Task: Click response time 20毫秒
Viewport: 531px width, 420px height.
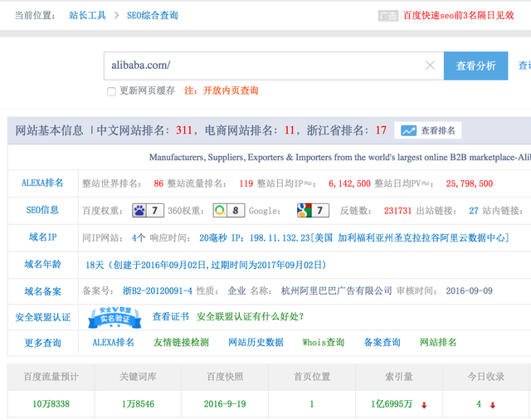Action: click(213, 237)
